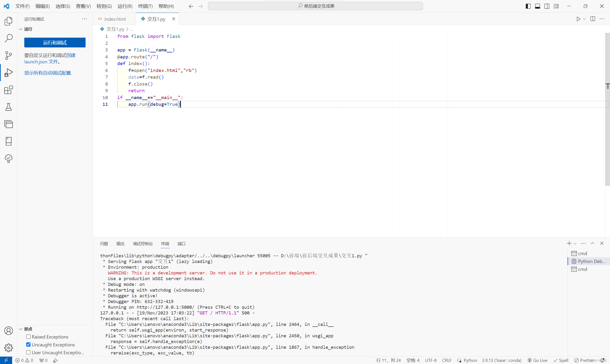The width and height of the screenshot is (610, 364).
Task: Split the editor using the split icon
Action: (593, 19)
